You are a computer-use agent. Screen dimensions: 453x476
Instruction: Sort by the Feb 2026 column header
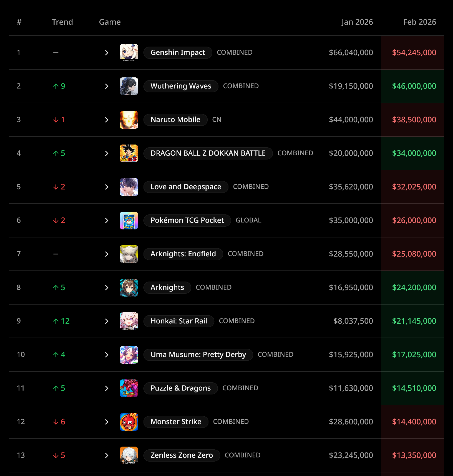[x=419, y=22]
